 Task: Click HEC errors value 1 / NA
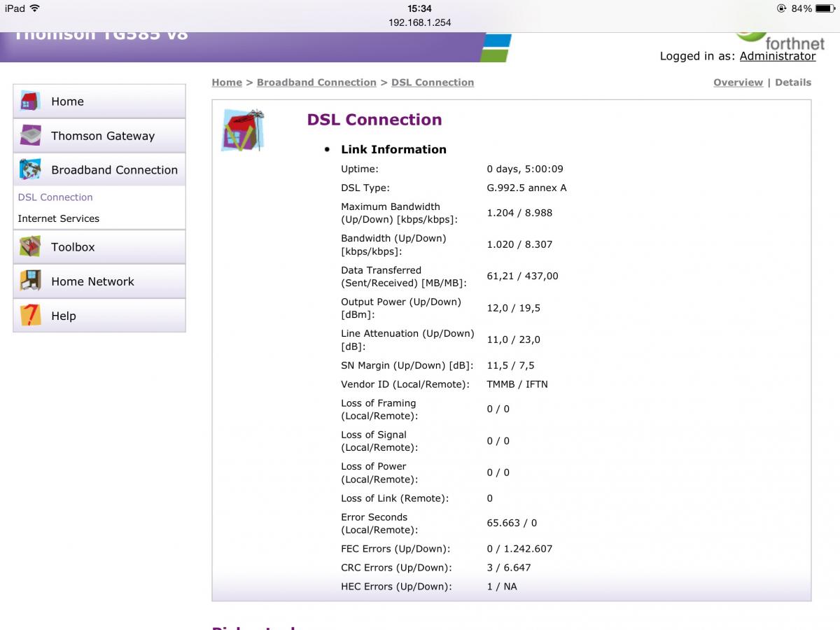pos(502,587)
